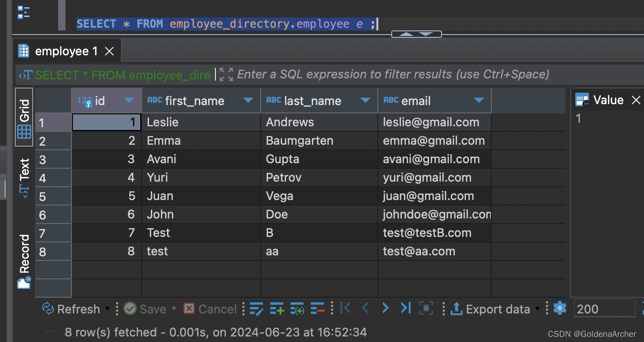Select the cell Vega
The image size is (644, 342).
(x=319, y=196)
